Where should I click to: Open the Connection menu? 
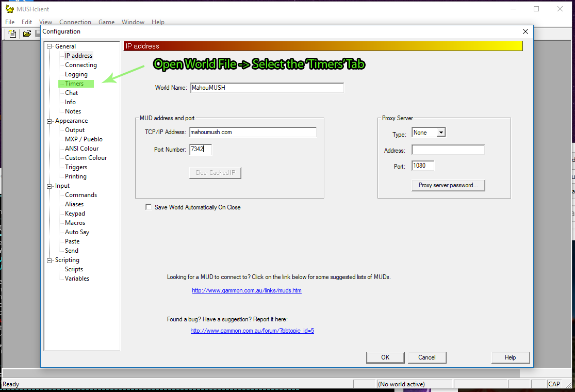tap(75, 22)
